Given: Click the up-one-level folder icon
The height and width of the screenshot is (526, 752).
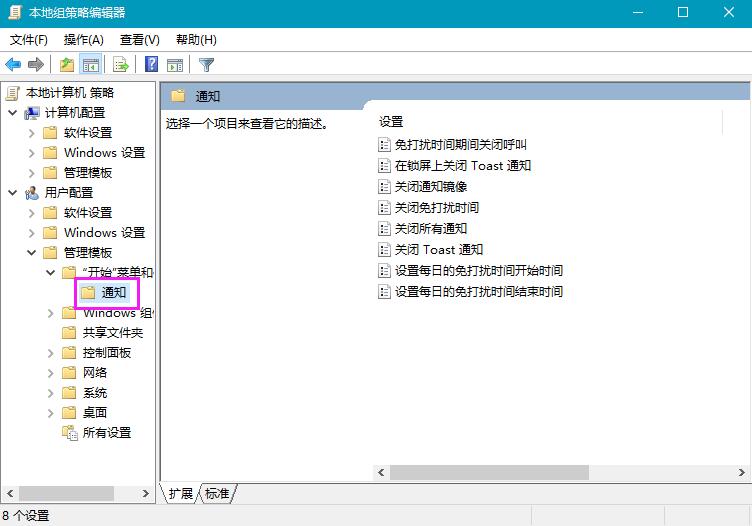Looking at the screenshot, I should [67, 64].
